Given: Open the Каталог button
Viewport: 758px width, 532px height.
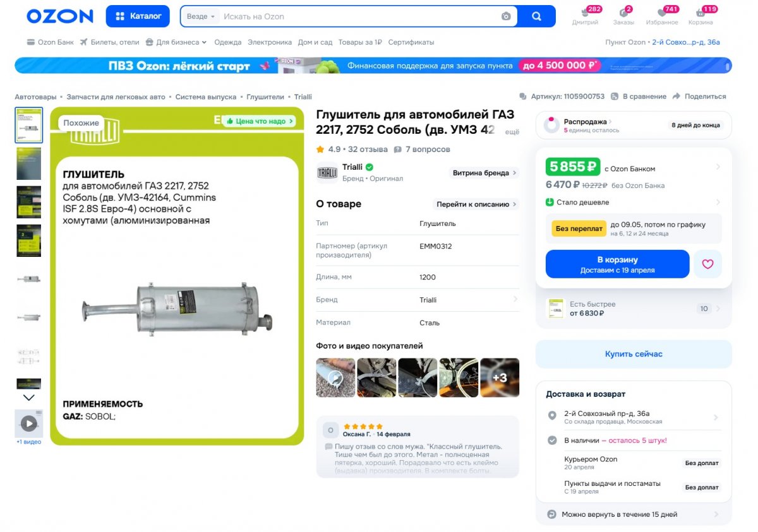Looking at the screenshot, I should [138, 16].
